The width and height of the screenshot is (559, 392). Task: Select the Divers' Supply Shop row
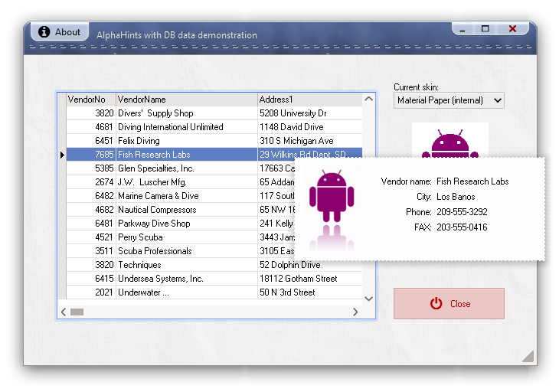click(214, 113)
